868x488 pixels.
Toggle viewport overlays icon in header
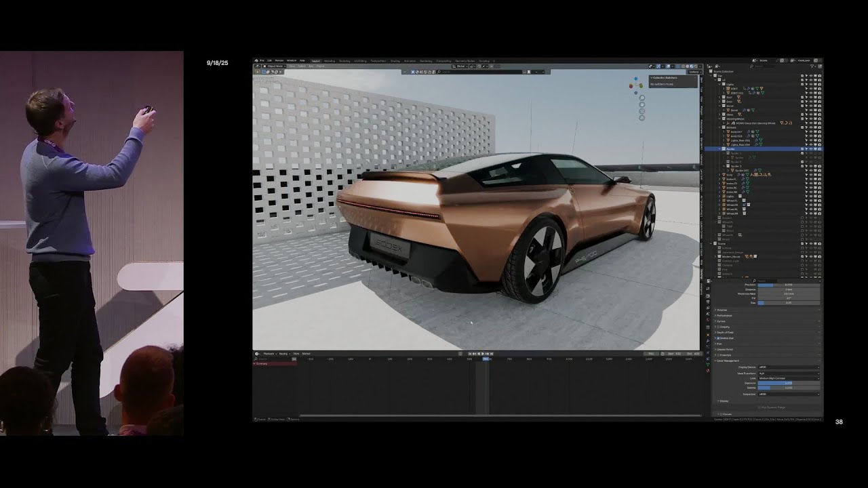(x=668, y=66)
